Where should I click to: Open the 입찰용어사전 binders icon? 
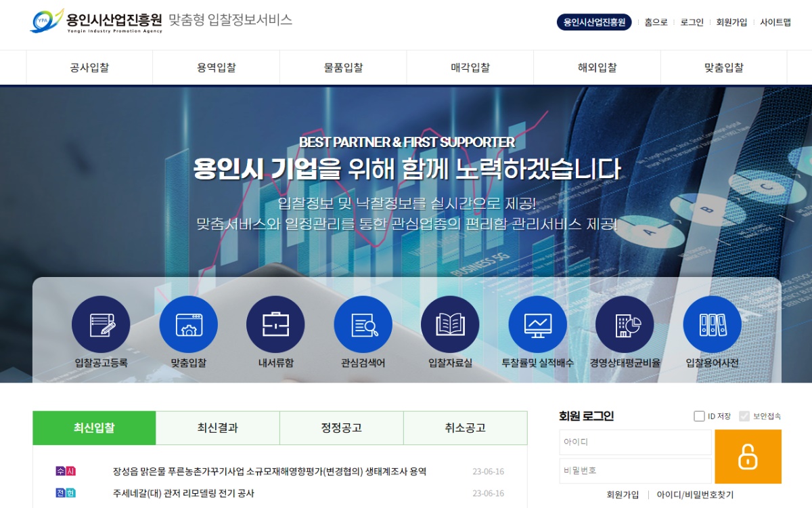(x=712, y=325)
